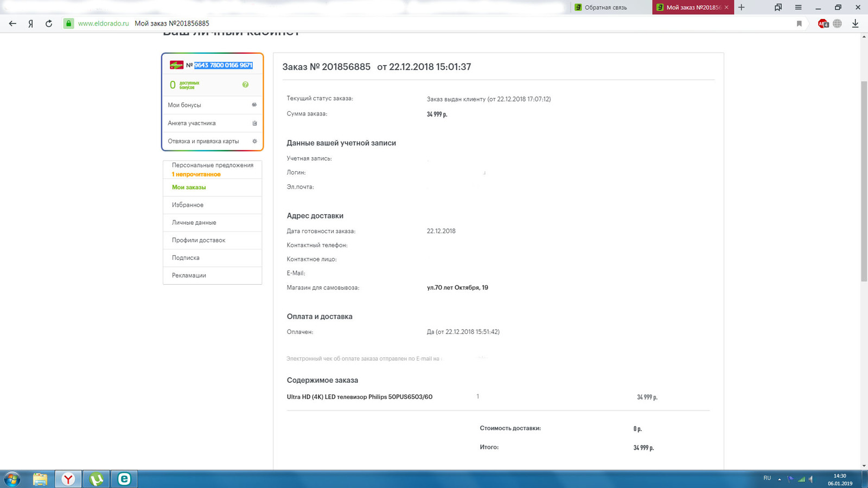Click the scrollbar down arrow
868x488 pixels.
click(x=864, y=466)
